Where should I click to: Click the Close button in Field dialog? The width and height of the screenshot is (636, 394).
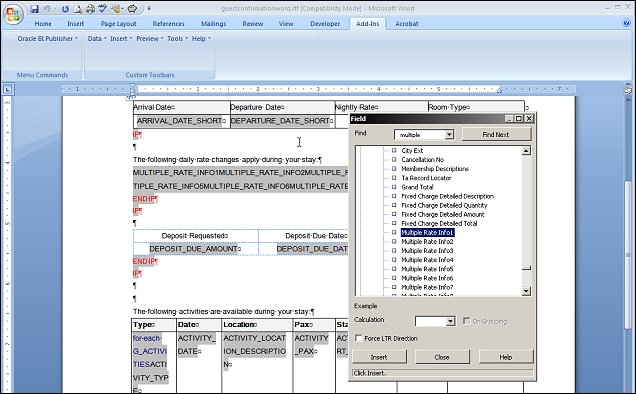[442, 357]
